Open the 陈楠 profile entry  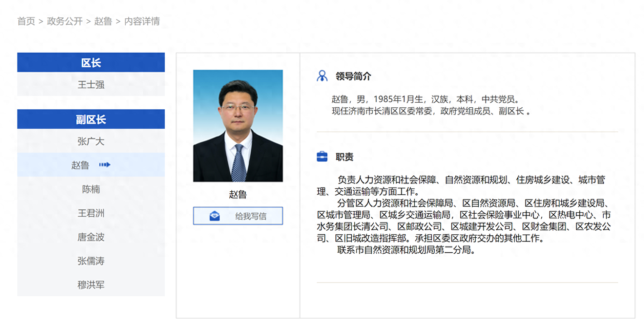tap(91, 189)
